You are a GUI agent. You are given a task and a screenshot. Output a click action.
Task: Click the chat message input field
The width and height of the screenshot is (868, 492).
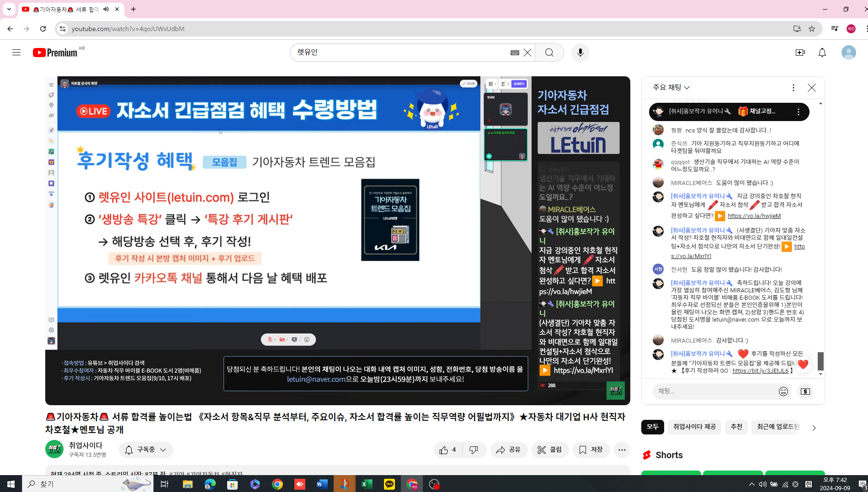715,391
